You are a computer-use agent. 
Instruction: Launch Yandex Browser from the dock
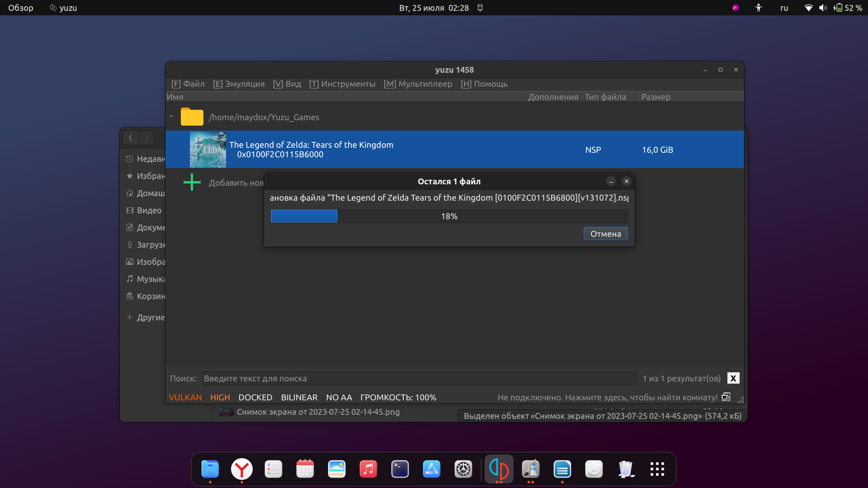click(242, 469)
